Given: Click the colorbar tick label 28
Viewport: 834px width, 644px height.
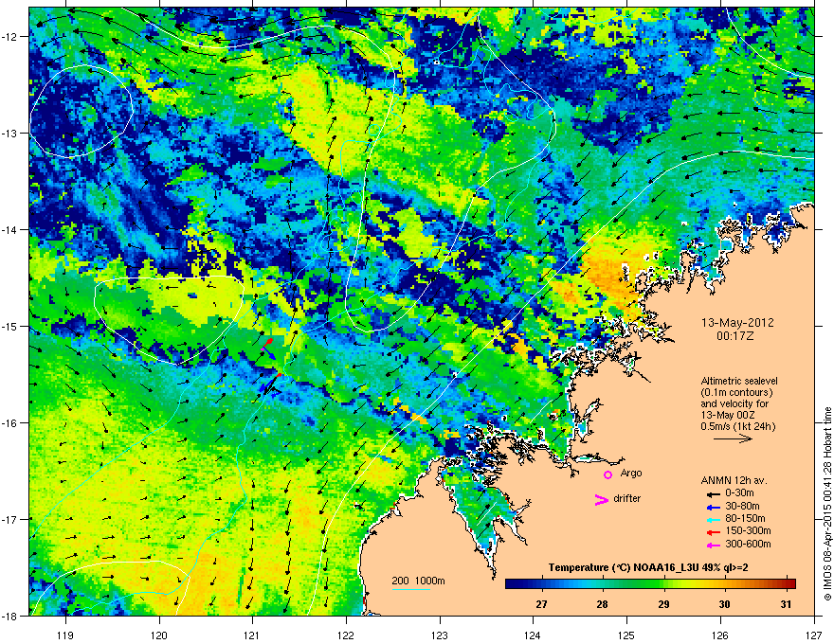Looking at the screenshot, I should [x=602, y=604].
